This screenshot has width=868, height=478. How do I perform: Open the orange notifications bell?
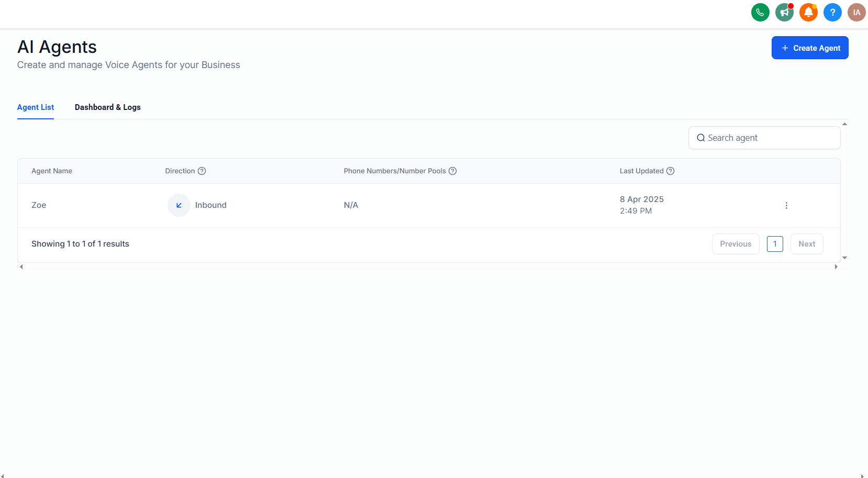(808, 12)
